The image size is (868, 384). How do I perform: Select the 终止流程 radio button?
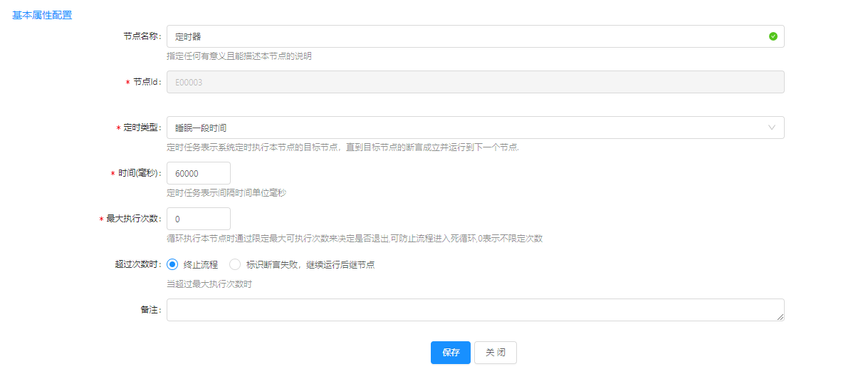172,264
